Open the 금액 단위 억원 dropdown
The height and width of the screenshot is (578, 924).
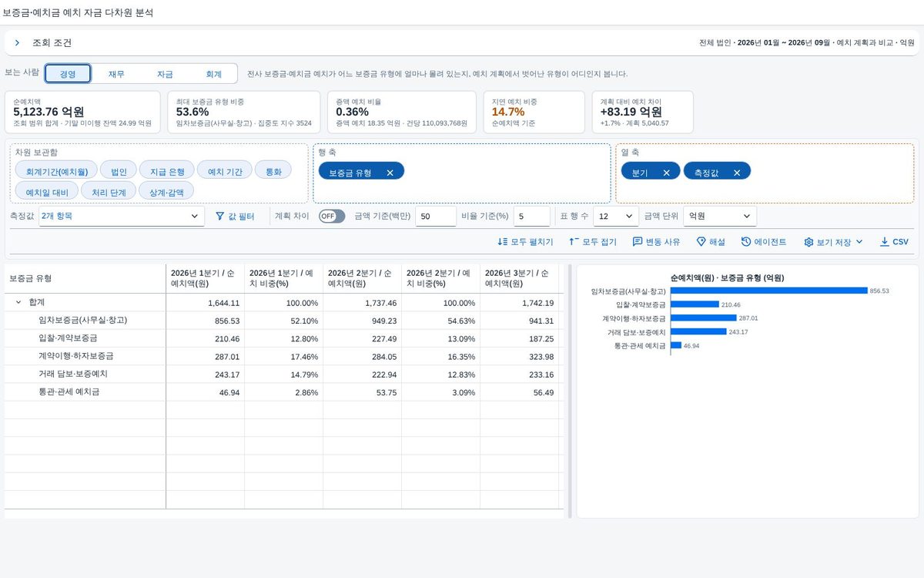pos(720,217)
